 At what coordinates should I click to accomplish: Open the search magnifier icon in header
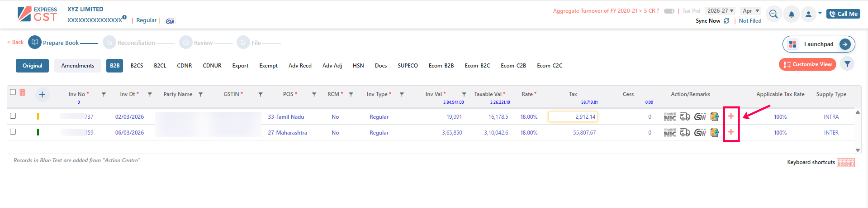[773, 14]
